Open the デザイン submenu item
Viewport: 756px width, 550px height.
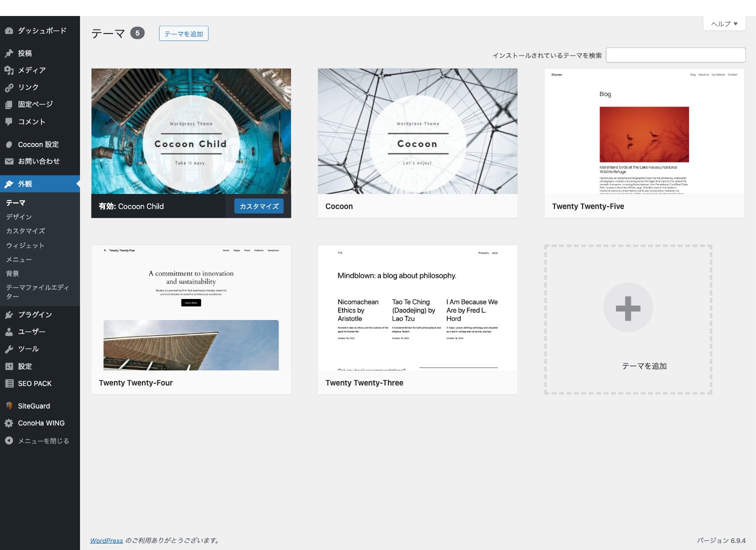coord(19,217)
